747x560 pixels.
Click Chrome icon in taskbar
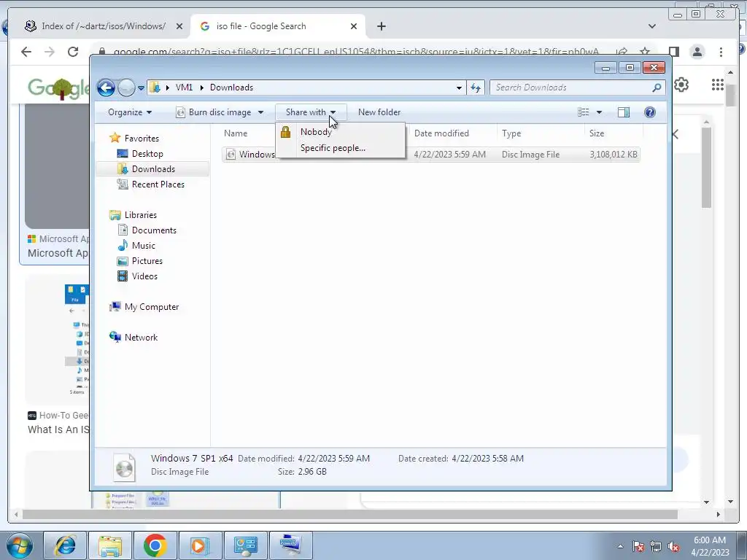(155, 545)
